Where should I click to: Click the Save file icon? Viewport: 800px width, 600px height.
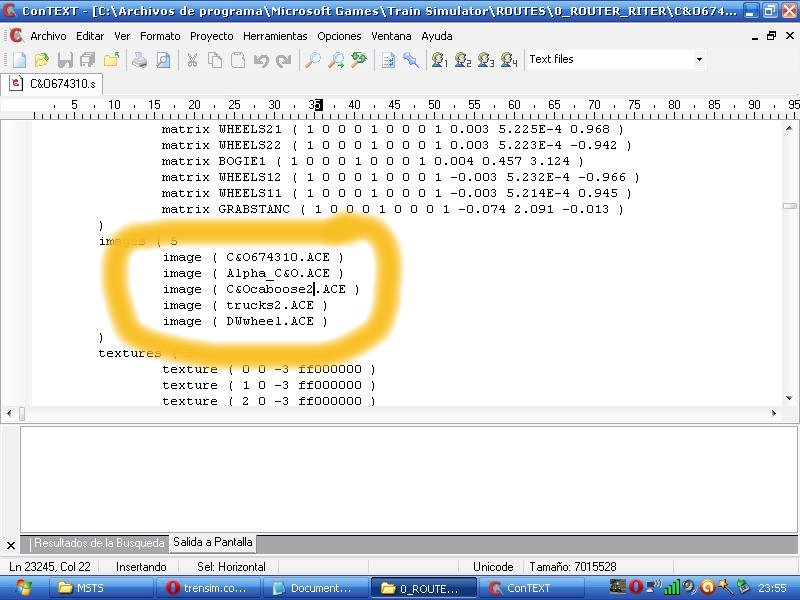pos(65,60)
